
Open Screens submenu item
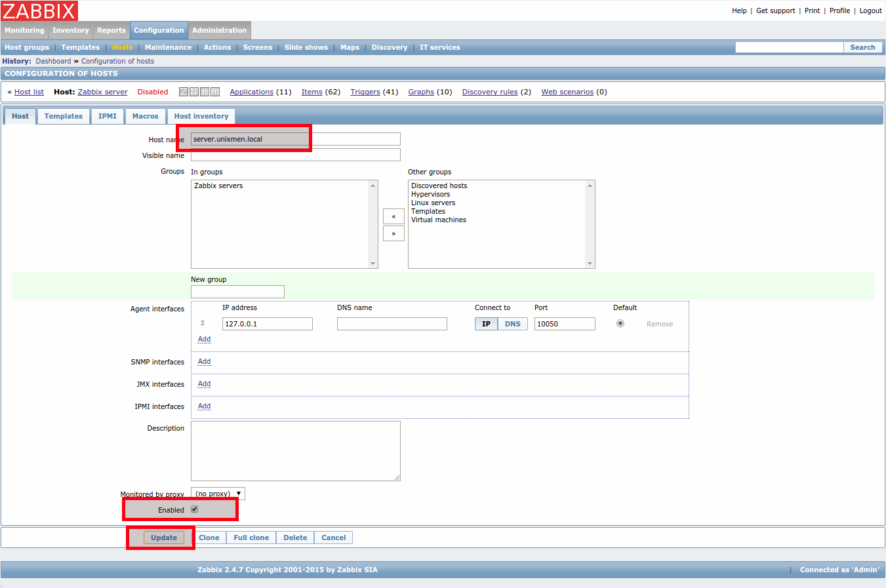click(x=258, y=47)
